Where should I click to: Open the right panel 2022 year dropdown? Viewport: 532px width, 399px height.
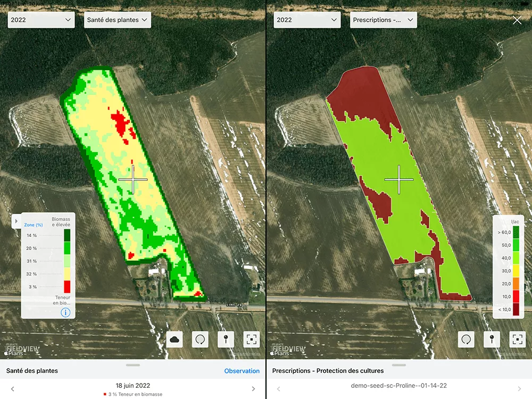coord(307,20)
